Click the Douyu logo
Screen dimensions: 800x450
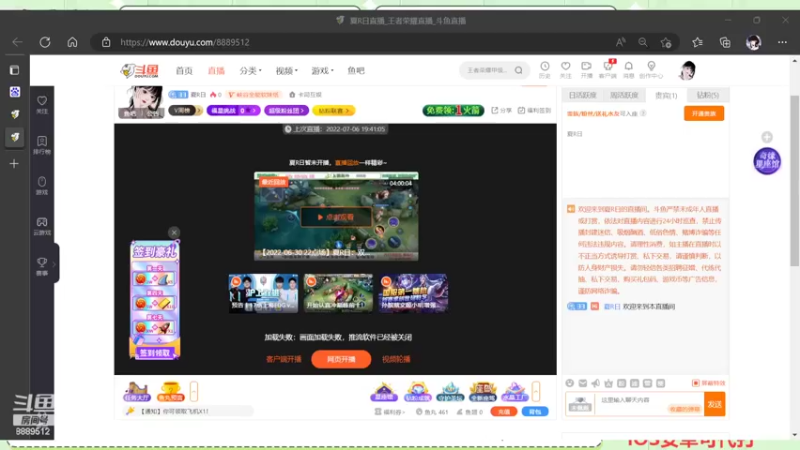[x=140, y=70]
